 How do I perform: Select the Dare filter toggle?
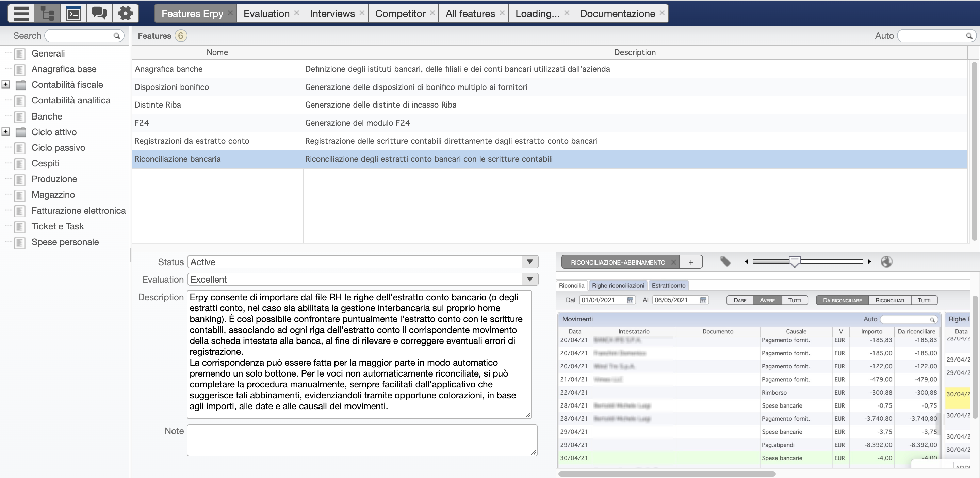pyautogui.click(x=739, y=300)
